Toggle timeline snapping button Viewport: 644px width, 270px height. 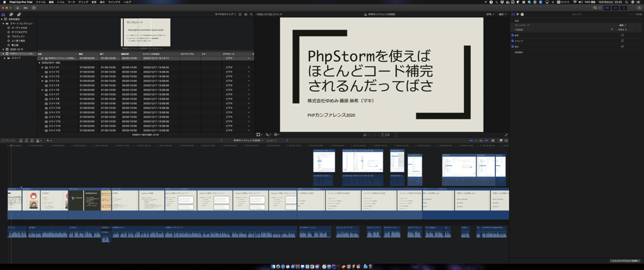click(486, 141)
